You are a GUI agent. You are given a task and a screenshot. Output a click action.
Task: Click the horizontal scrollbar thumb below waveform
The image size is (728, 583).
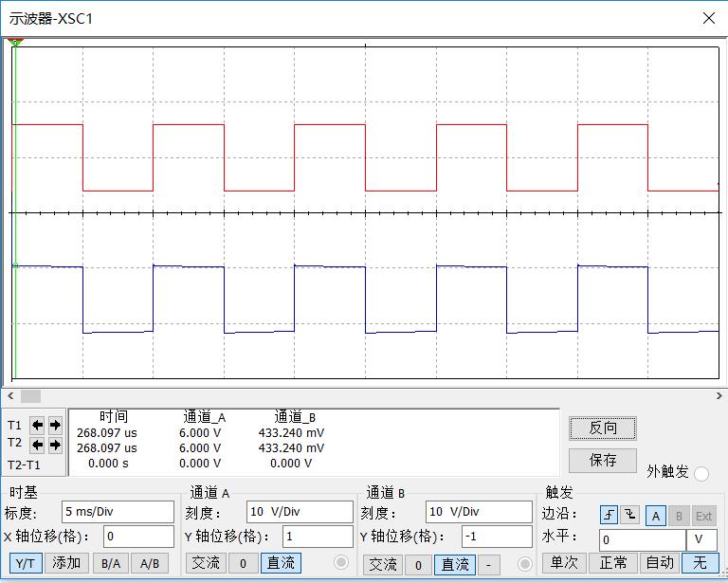tap(30, 396)
